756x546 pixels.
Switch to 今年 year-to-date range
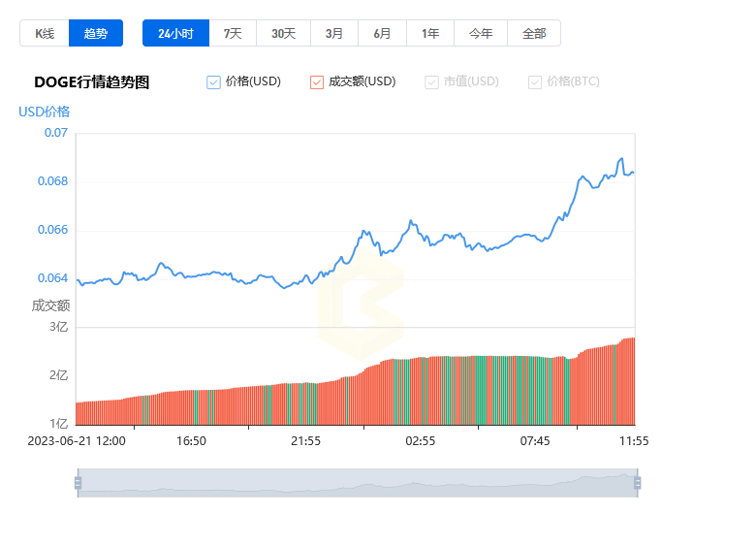(x=481, y=33)
